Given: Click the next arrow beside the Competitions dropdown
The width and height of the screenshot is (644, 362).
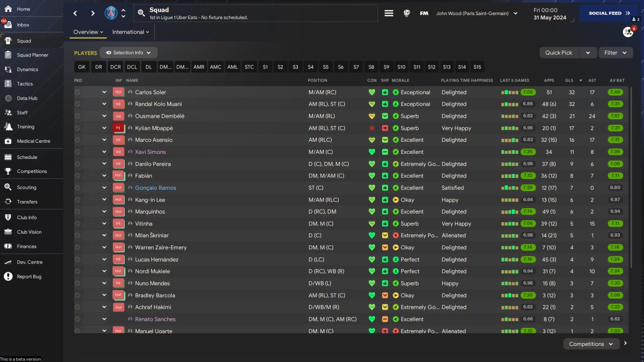Looking at the screenshot, I should click(625, 343).
